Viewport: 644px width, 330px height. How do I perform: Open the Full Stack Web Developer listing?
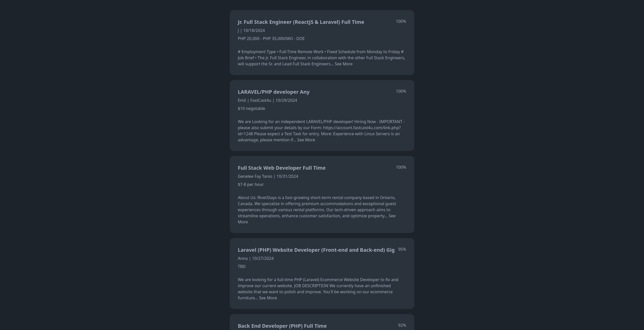(x=281, y=168)
